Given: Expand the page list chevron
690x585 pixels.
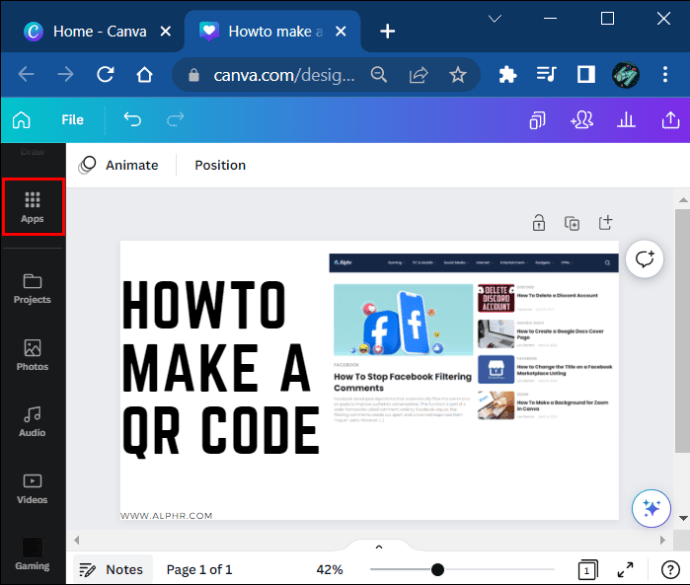Looking at the screenshot, I should click(378, 547).
